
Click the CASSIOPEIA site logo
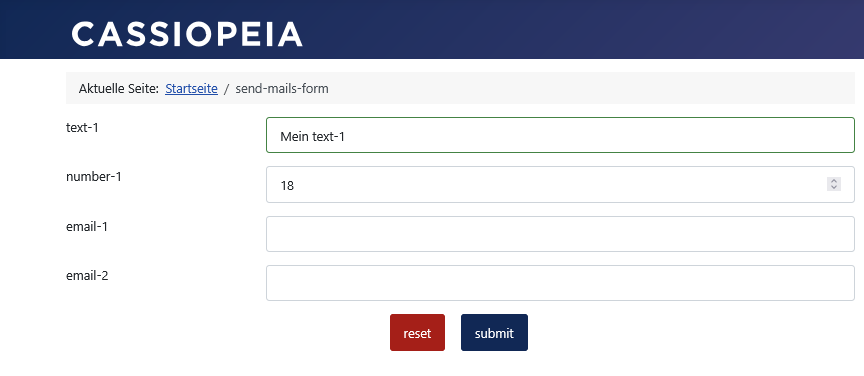point(187,34)
